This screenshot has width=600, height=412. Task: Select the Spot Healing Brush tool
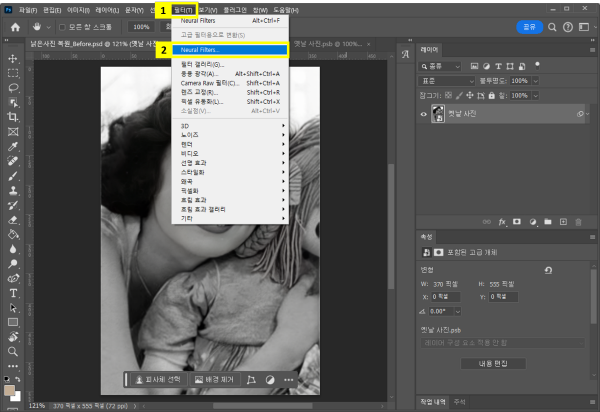(x=13, y=161)
